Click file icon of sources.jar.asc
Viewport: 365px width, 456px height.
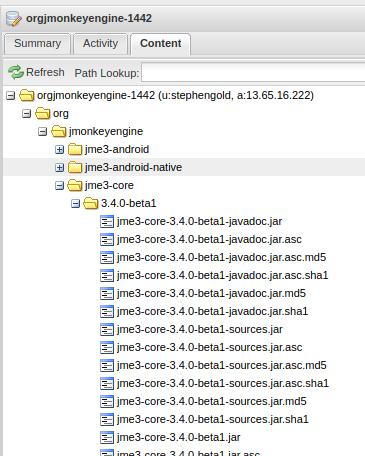tap(107, 347)
